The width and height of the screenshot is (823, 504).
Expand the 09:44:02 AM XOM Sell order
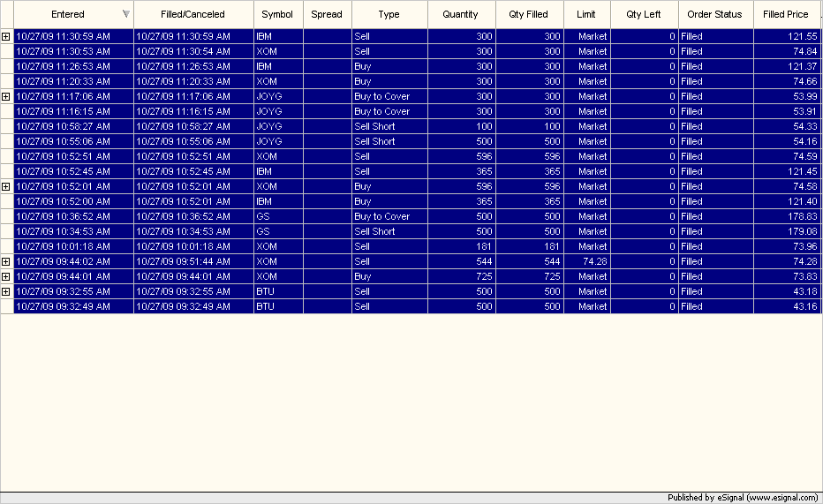(x=6, y=261)
